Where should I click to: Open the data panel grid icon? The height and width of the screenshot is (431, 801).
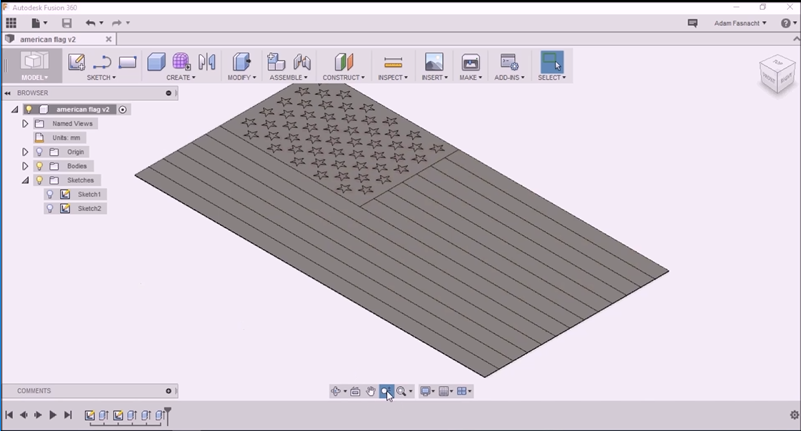pyautogui.click(x=11, y=23)
